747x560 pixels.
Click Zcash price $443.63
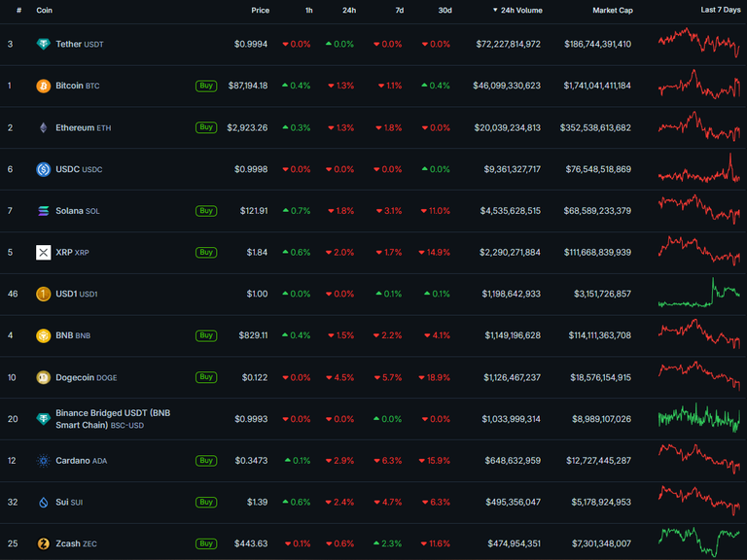point(251,543)
